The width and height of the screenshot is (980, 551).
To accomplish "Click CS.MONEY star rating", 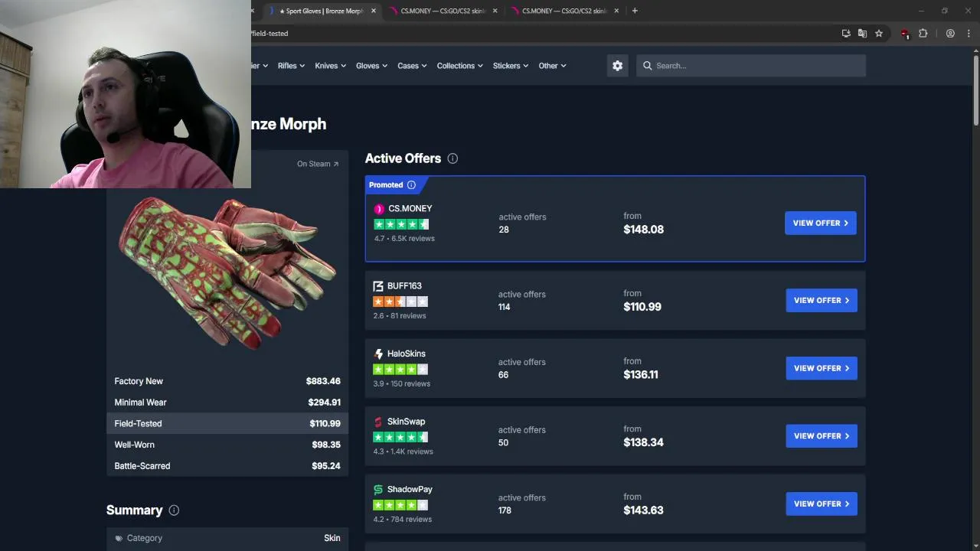I will pos(401,224).
